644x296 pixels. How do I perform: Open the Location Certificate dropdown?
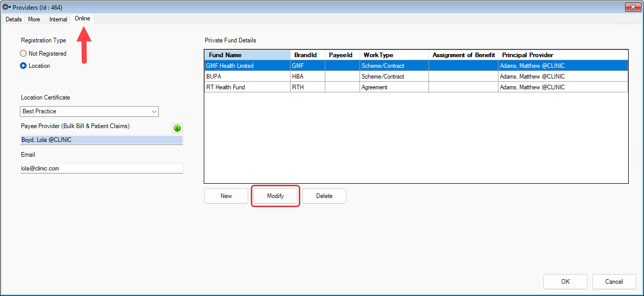[90, 111]
